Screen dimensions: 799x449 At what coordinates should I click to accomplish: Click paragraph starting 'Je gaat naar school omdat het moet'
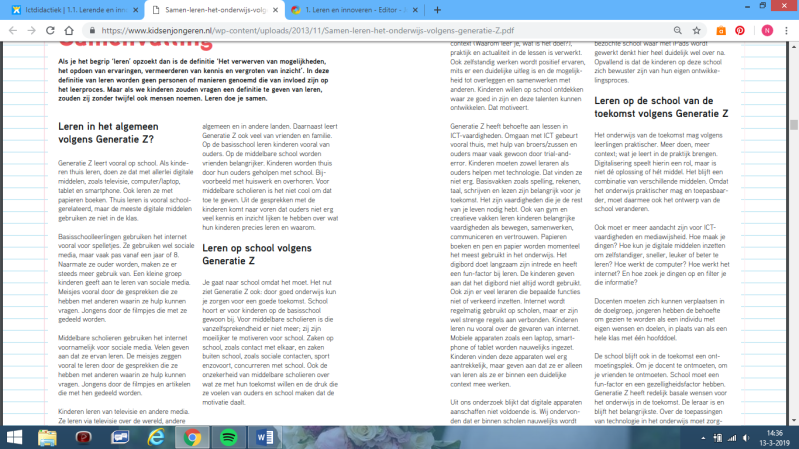point(270,342)
